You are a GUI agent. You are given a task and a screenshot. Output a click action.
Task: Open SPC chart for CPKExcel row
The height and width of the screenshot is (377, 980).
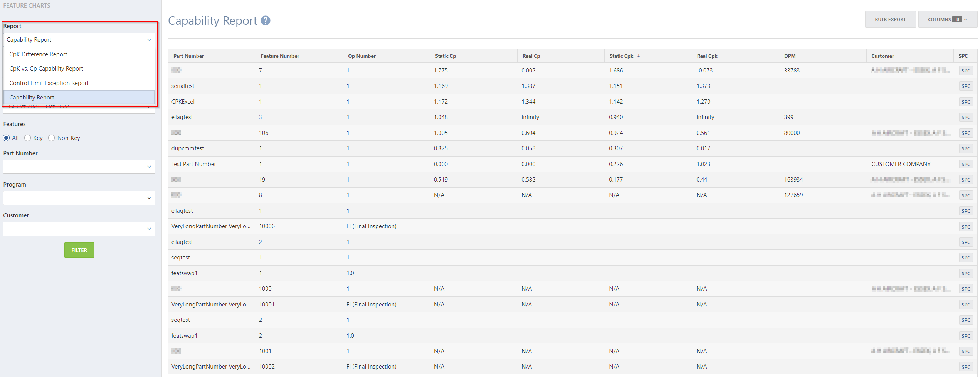[x=966, y=102]
